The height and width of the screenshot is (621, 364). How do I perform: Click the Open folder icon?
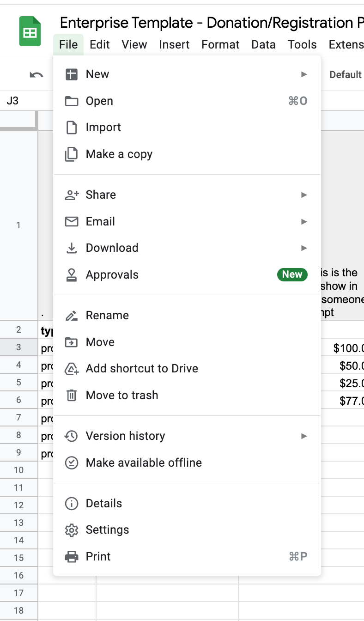pyautogui.click(x=72, y=101)
